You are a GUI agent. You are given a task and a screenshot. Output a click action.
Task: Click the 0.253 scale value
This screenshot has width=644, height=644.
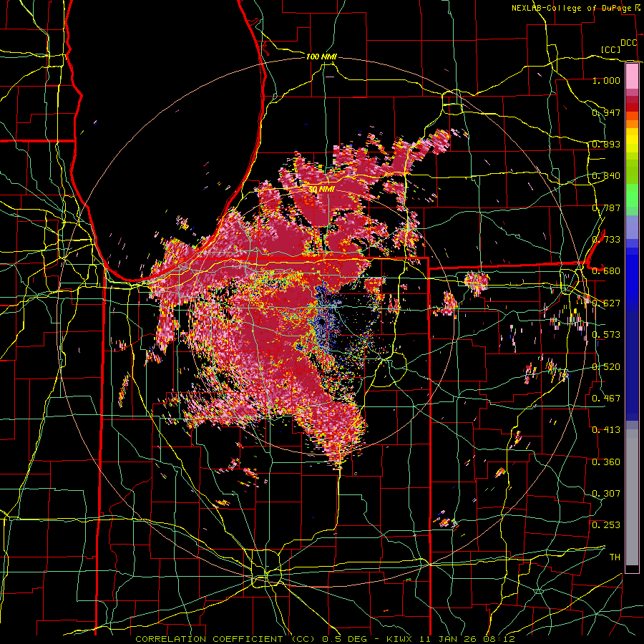[606, 525]
